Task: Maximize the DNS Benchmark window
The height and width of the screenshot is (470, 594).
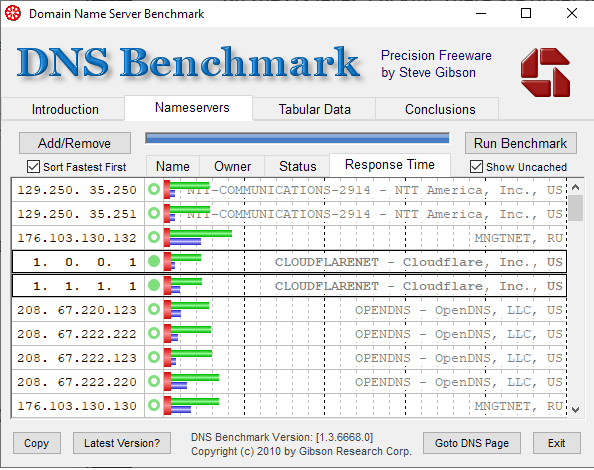Action: [526, 13]
